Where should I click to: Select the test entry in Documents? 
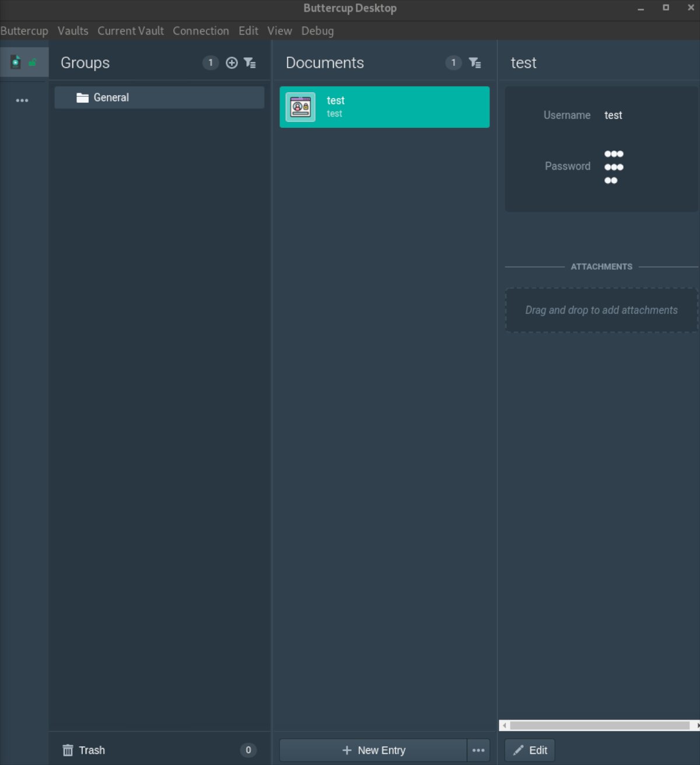click(384, 107)
